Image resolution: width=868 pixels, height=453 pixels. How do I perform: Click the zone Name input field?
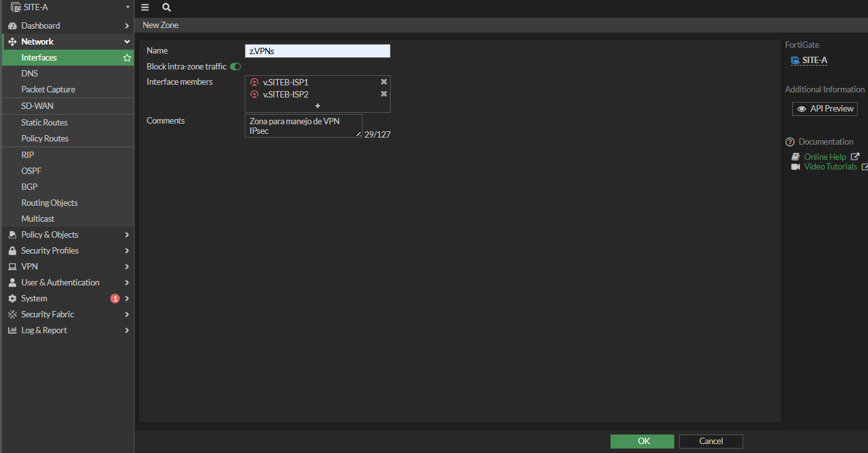click(x=317, y=51)
